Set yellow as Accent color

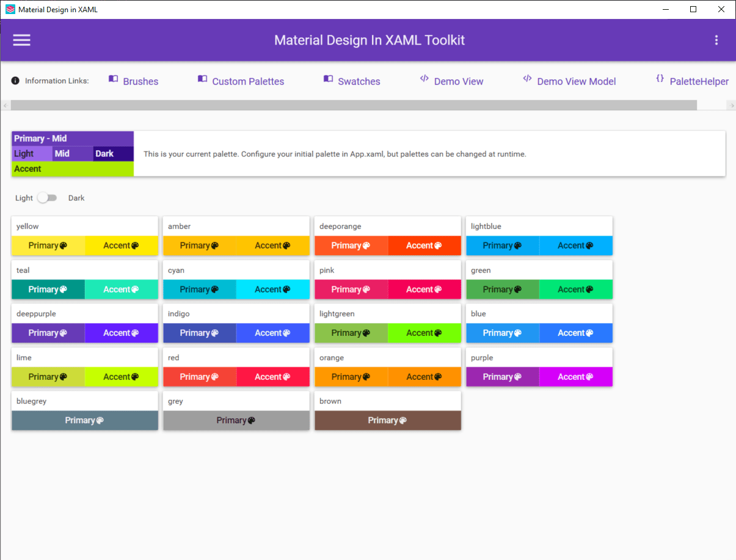coord(122,245)
